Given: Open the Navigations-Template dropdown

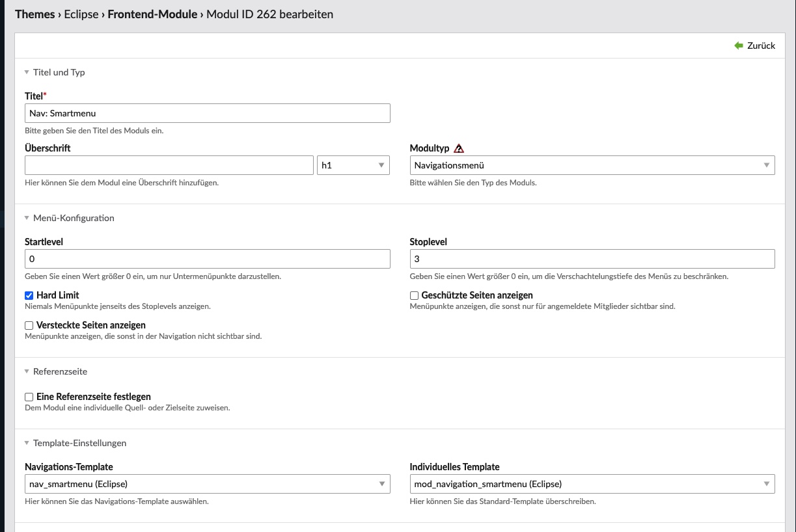Looking at the screenshot, I should pyautogui.click(x=207, y=484).
